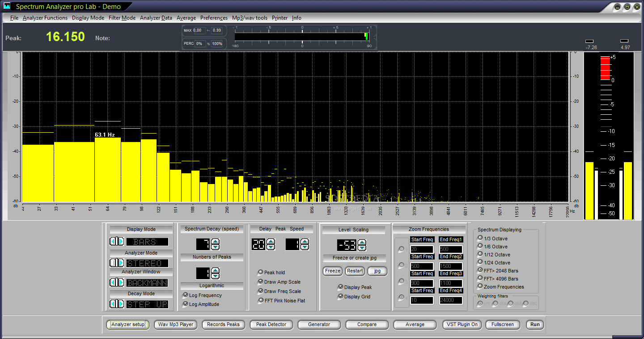Click the Restart button
This screenshot has height=339, width=644.
click(355, 271)
